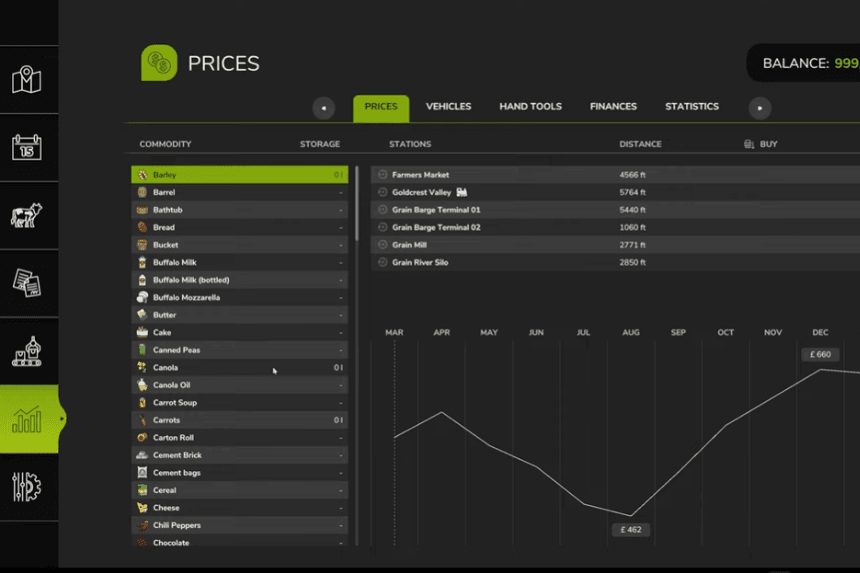This screenshot has width=860, height=573.
Task: Switch to the Finances tab
Action: [613, 107]
